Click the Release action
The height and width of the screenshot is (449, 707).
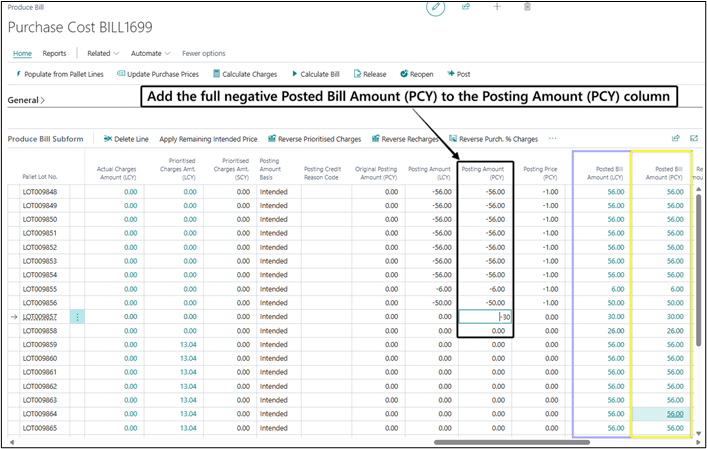point(370,74)
